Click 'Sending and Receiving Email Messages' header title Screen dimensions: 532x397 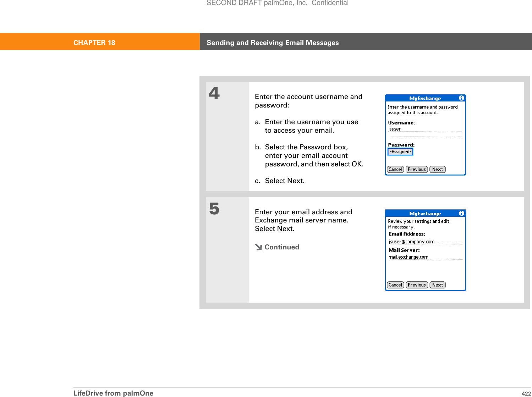tap(273, 43)
